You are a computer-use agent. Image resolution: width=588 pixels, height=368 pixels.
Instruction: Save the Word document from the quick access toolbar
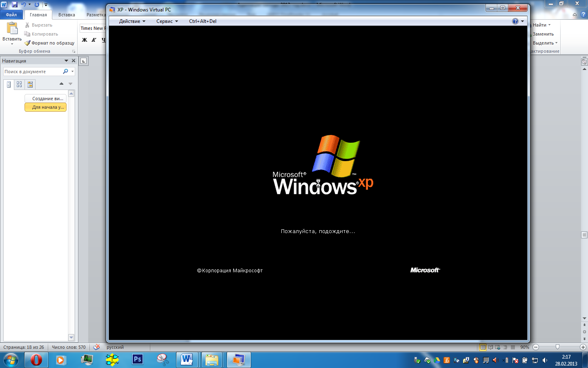tap(15, 4)
